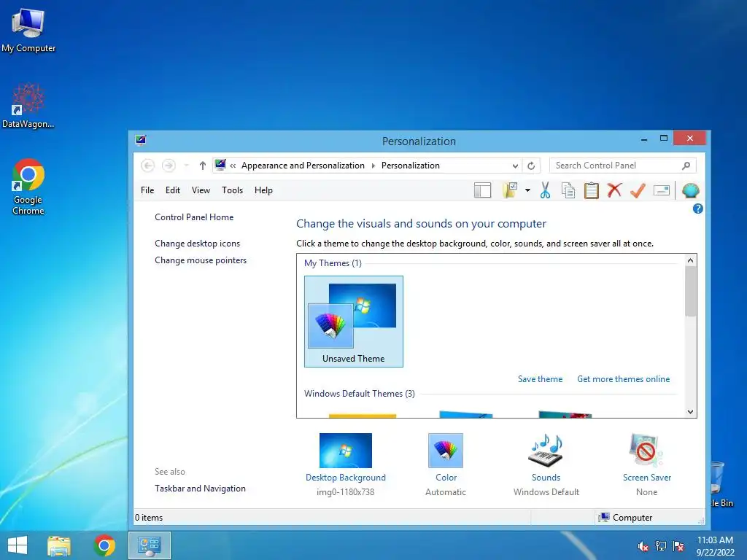Click the network tray icon
Image resolution: width=747 pixels, height=560 pixels.
tap(661, 546)
